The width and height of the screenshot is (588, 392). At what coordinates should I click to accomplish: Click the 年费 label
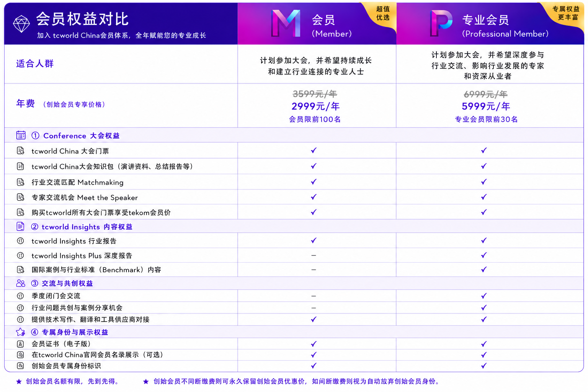click(x=25, y=103)
